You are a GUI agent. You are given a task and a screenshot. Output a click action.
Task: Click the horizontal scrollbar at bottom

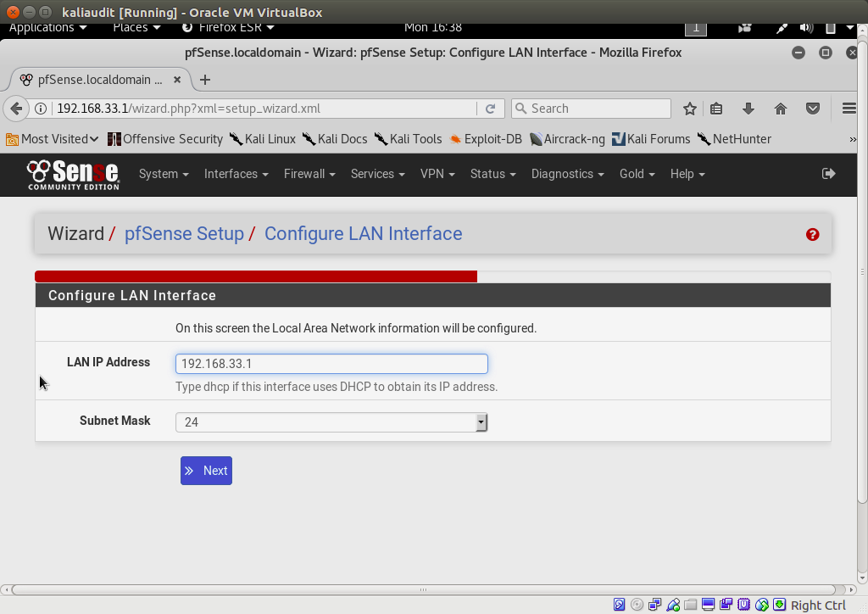pyautogui.click(x=423, y=589)
